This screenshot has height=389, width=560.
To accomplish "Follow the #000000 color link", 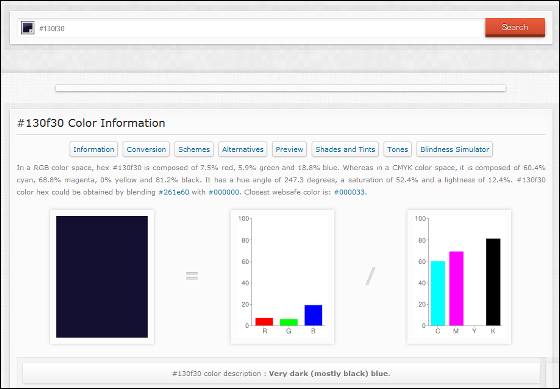I will (224, 192).
